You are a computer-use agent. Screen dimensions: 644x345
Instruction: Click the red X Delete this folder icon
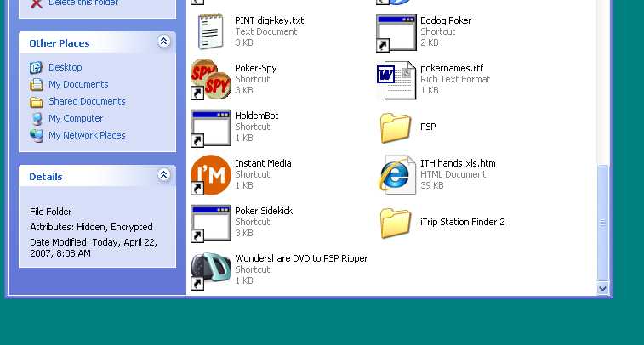point(37,3)
